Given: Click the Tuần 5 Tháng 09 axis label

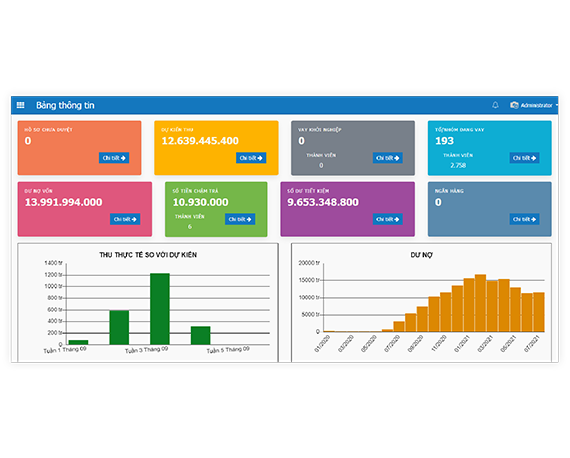Looking at the screenshot, I should pos(228,350).
